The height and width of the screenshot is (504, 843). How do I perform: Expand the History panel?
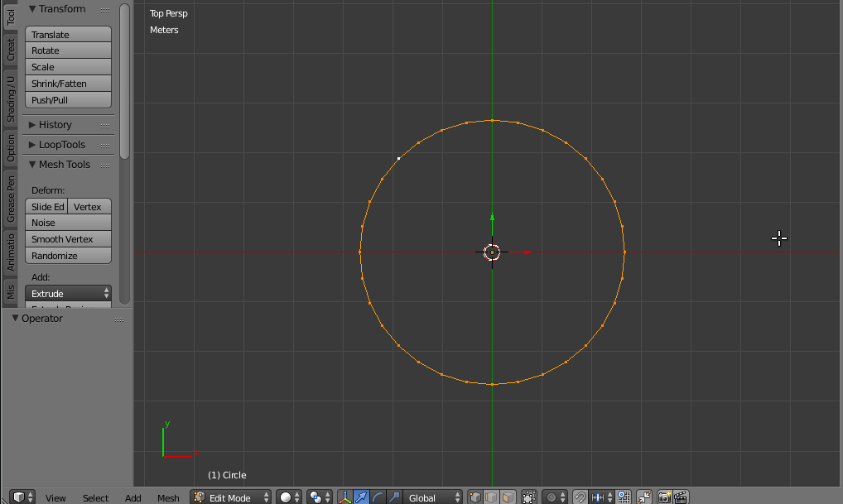(x=32, y=125)
